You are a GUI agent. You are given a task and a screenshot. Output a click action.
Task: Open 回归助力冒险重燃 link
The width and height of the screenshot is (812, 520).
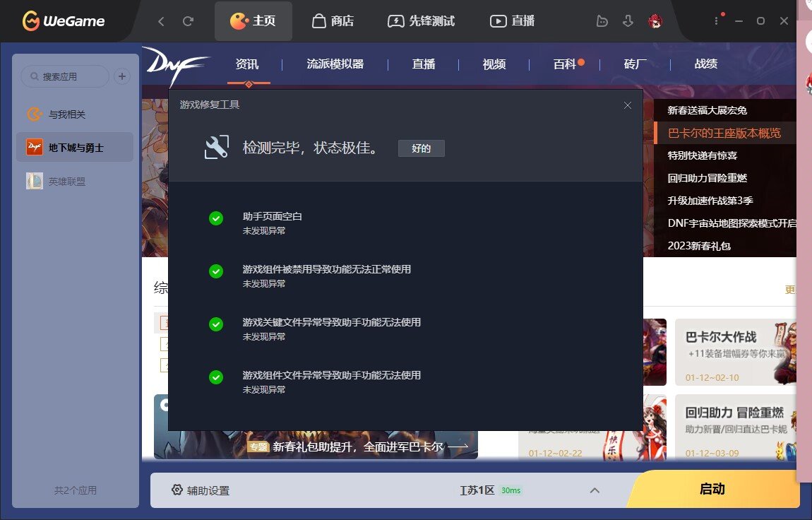[707, 178]
